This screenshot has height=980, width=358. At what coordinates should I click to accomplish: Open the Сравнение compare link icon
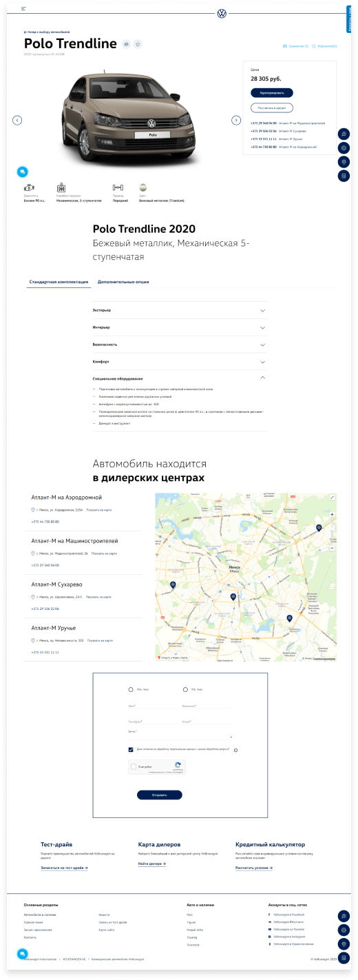(x=285, y=46)
